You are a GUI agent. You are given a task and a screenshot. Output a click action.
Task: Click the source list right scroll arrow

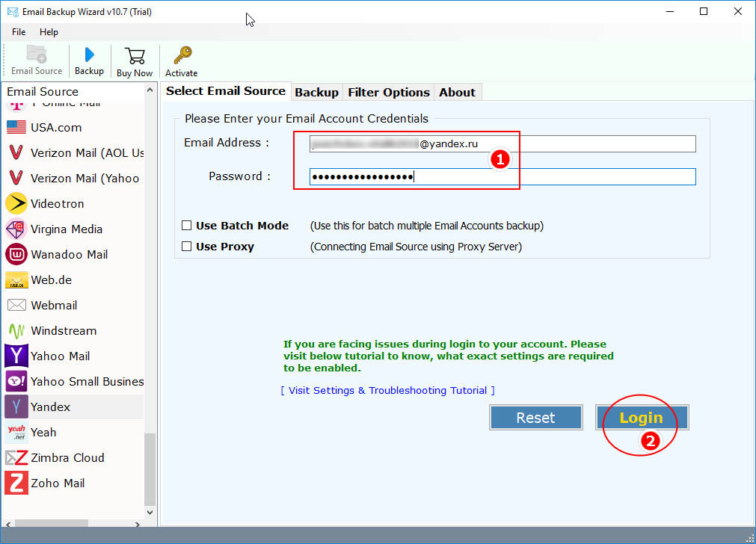[138, 525]
